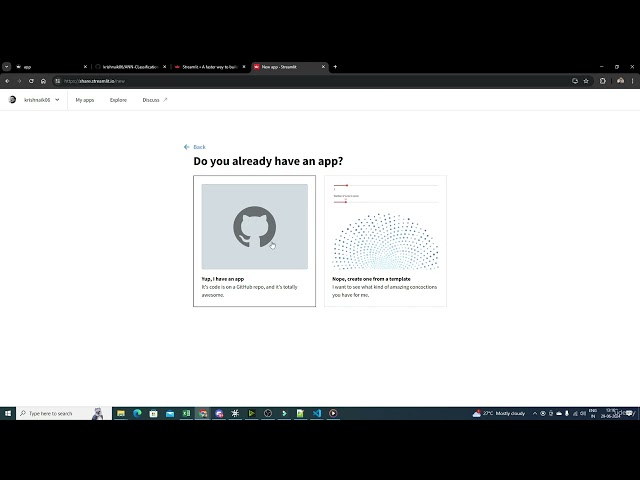Open File Explorer from the taskbar
Image resolution: width=640 pixels, height=480 pixels.
pos(121,413)
